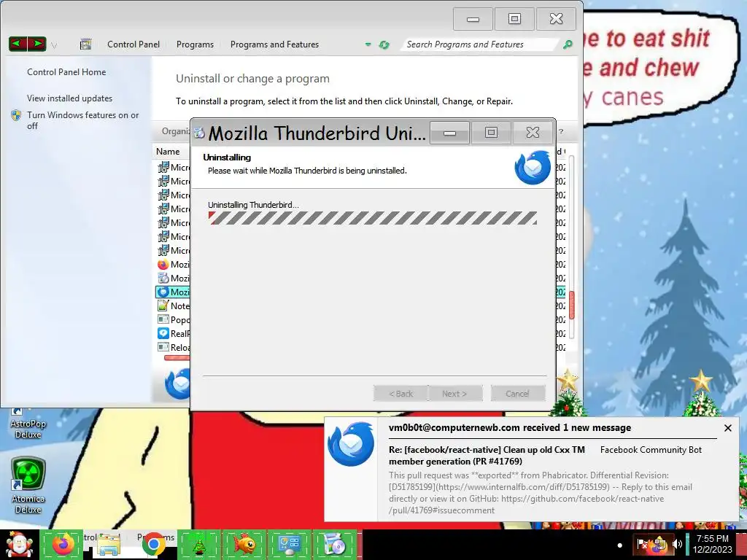Open the Santa Start button
The width and height of the screenshot is (747, 560).
[18, 544]
